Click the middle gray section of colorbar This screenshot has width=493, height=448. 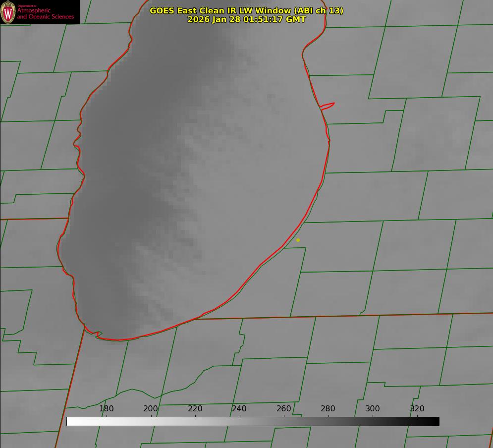(x=253, y=421)
